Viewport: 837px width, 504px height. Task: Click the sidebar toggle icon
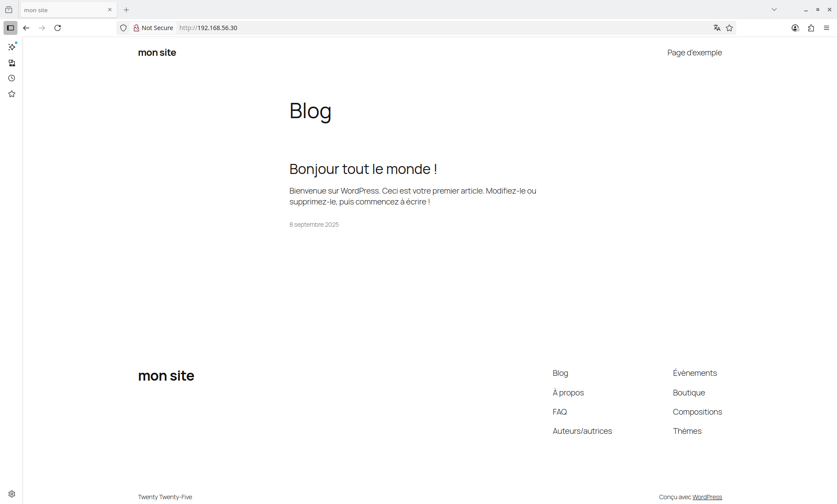pos(10,28)
